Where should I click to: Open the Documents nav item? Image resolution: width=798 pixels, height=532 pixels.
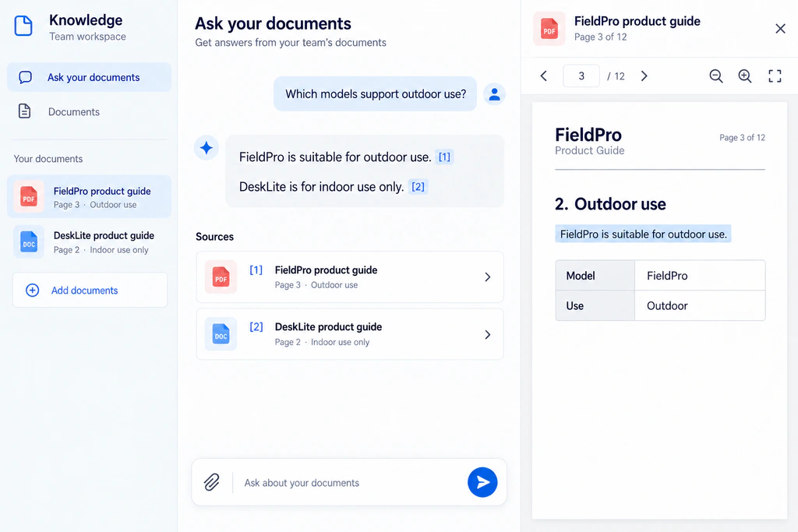pos(89,111)
